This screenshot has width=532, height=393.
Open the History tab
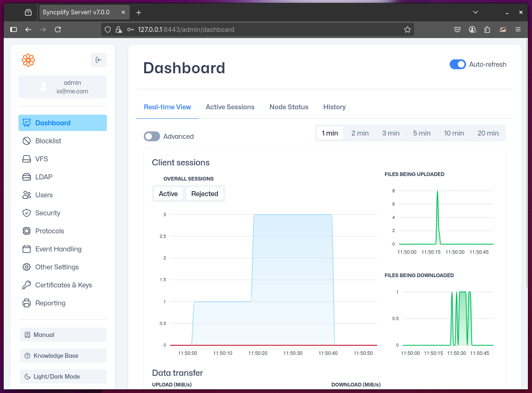[x=334, y=107]
